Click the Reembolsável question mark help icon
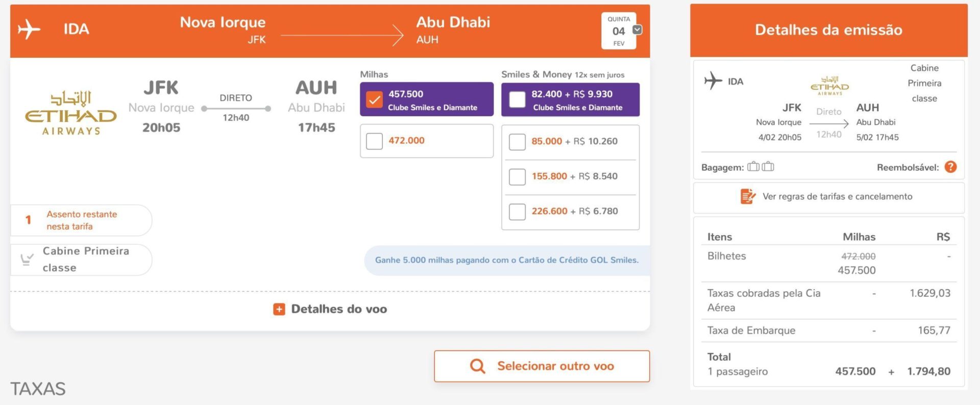Image resolution: width=980 pixels, height=405 pixels. point(950,167)
